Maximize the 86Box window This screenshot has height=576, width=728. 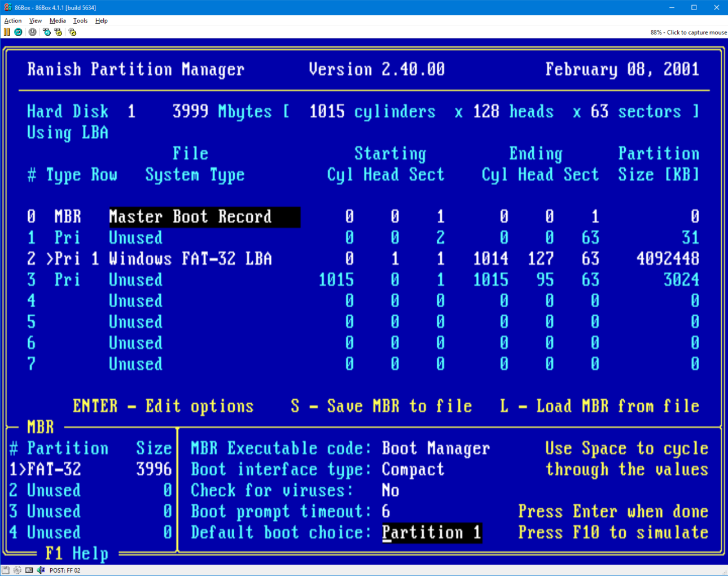click(694, 7)
